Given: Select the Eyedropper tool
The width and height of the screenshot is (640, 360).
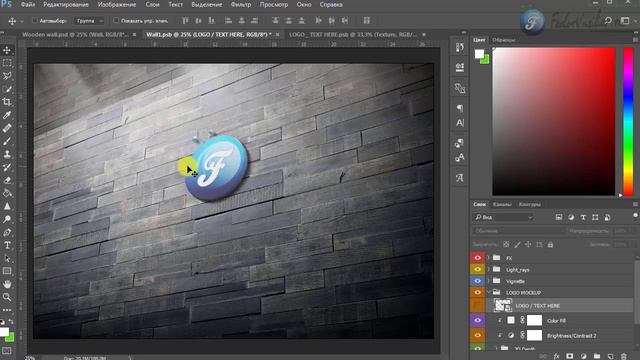Looking at the screenshot, I should pyautogui.click(x=7, y=115).
